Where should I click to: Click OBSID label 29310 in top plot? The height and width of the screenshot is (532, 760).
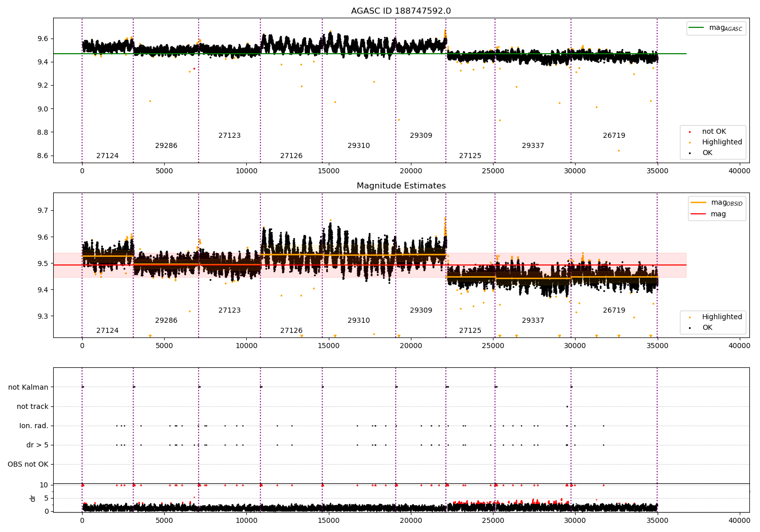(x=359, y=146)
